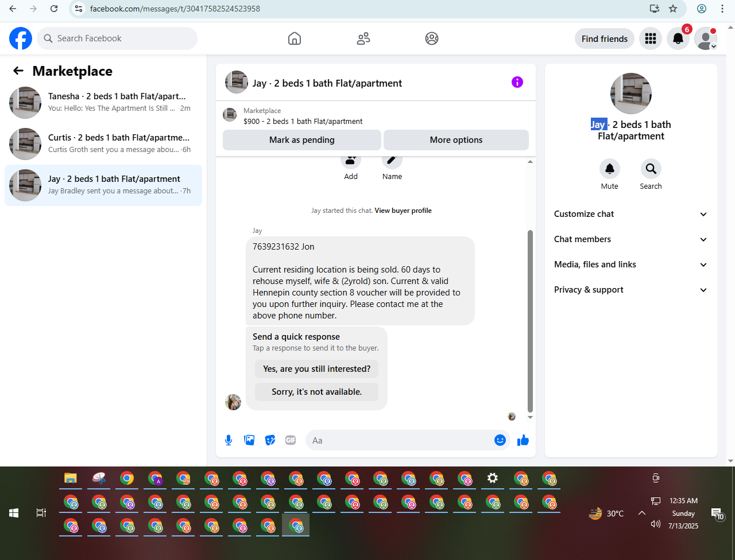Image resolution: width=735 pixels, height=560 pixels.
Task: Open Task View on the taskbar
Action: [x=41, y=513]
